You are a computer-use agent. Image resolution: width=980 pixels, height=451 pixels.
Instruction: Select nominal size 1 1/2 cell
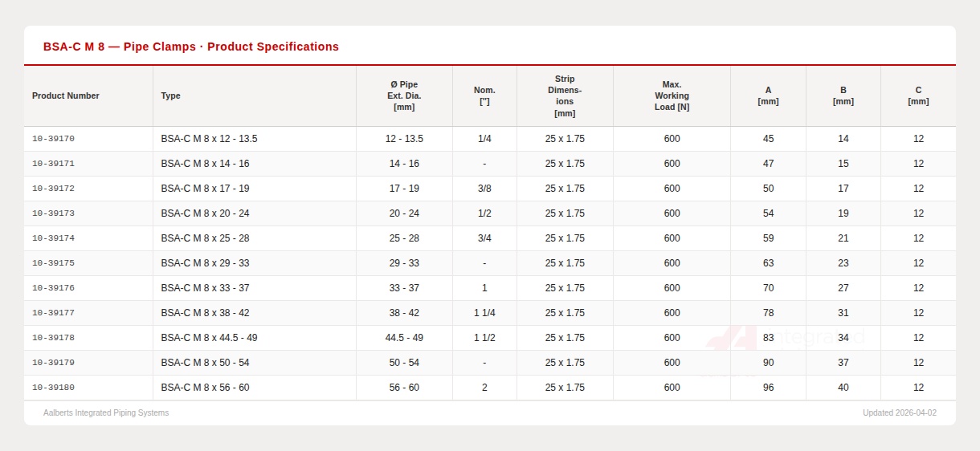click(x=484, y=338)
